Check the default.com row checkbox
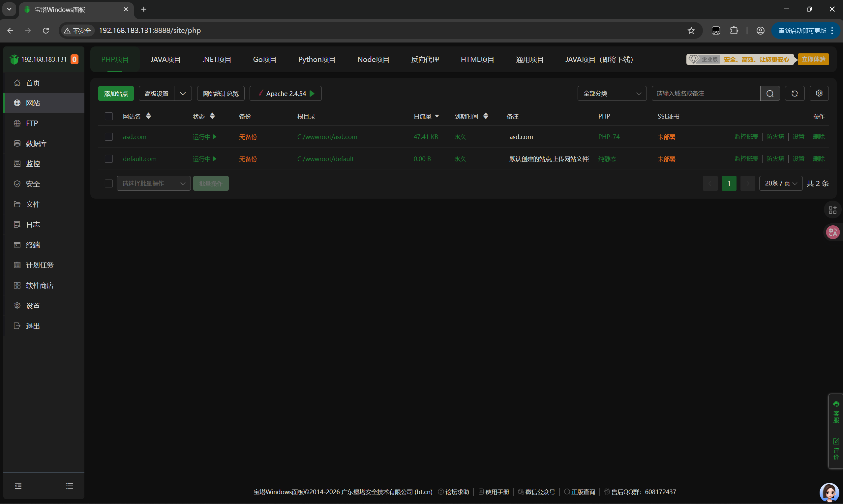 pos(109,159)
